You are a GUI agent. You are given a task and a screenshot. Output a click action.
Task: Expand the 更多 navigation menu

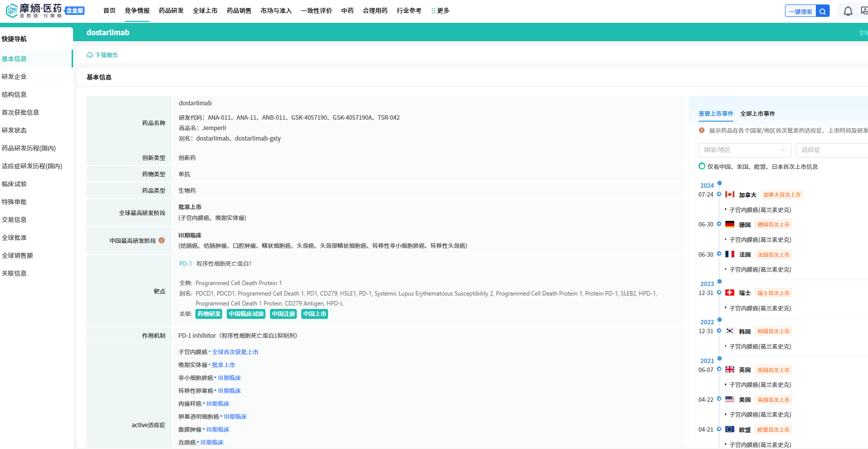tap(440, 10)
